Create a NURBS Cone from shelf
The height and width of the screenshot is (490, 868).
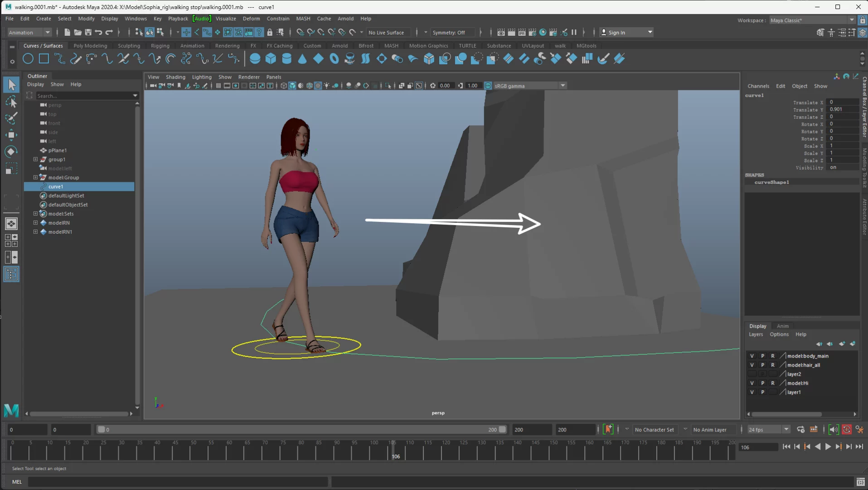[x=302, y=59]
